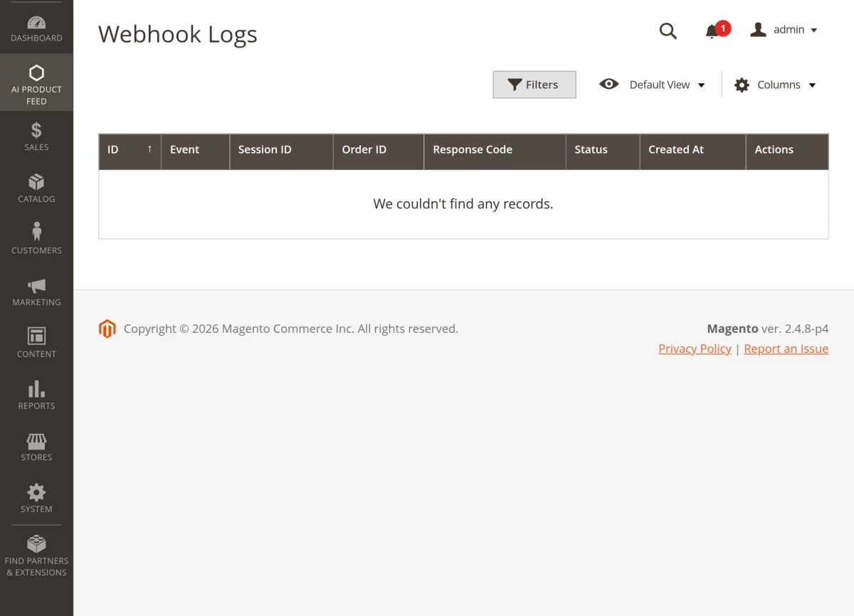854x616 pixels.
Task: Click the admin search magnifier icon
Action: (668, 31)
